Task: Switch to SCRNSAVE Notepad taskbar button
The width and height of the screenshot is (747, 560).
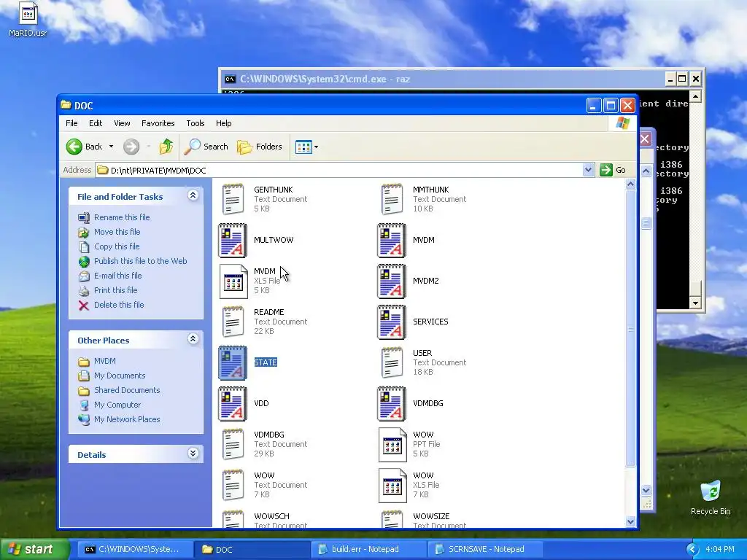Action: pyautogui.click(x=486, y=549)
